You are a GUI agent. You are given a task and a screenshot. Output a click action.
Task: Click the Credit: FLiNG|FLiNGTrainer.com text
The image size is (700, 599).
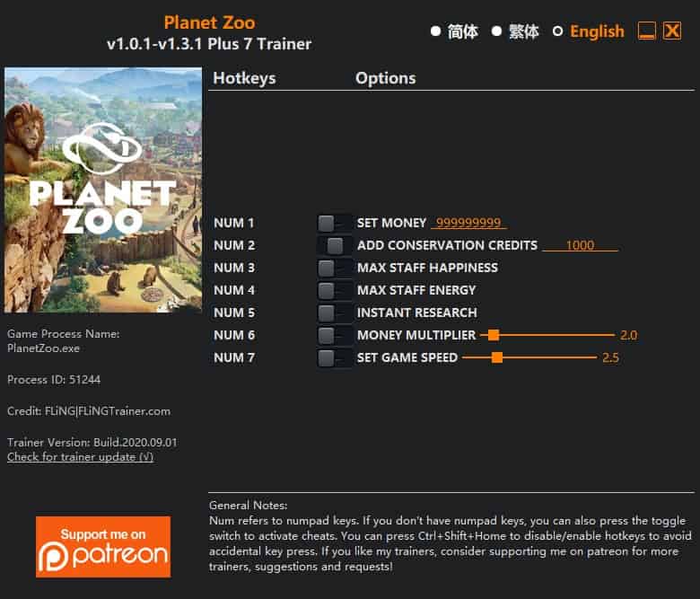coord(88,411)
